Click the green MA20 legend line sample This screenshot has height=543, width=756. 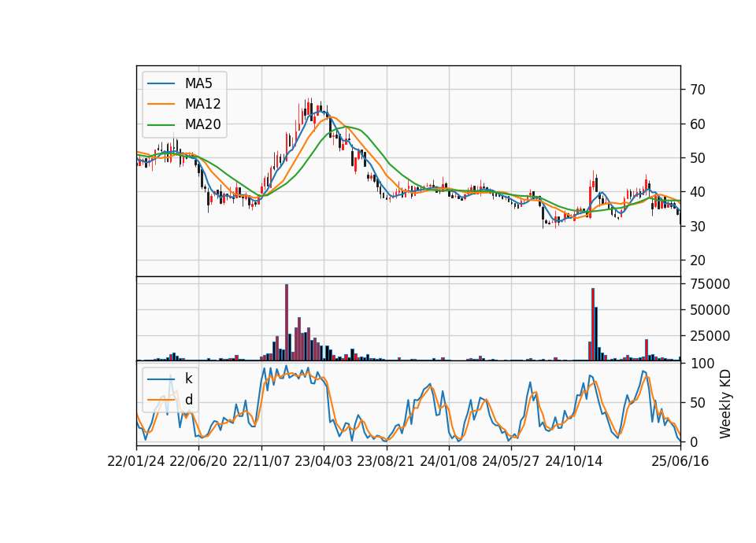click(161, 125)
